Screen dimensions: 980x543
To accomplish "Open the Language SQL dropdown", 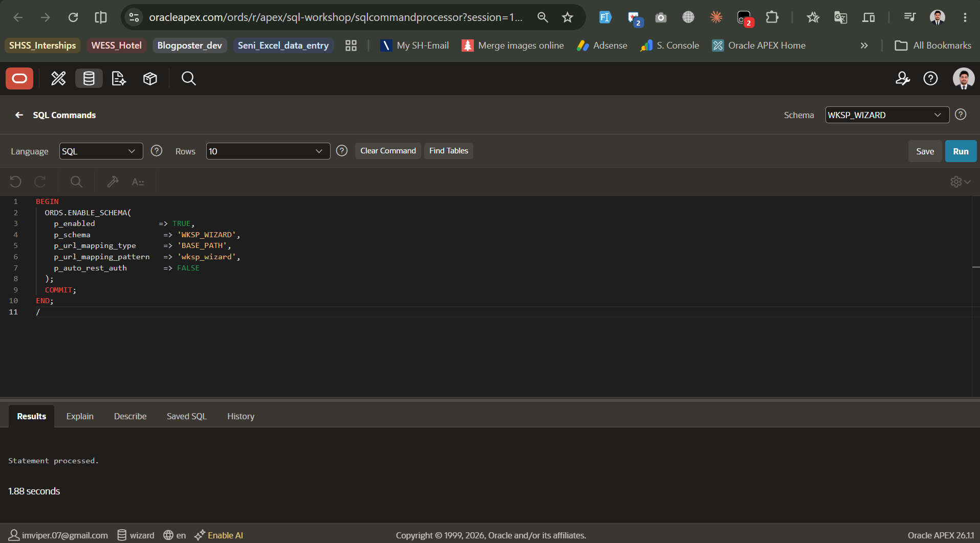I will [x=101, y=151].
